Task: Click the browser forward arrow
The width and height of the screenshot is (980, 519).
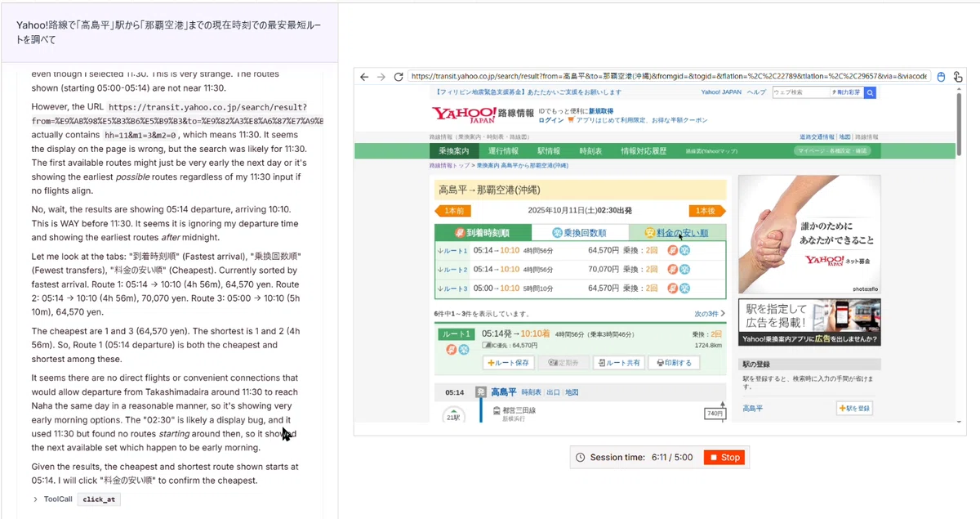Action: (381, 77)
